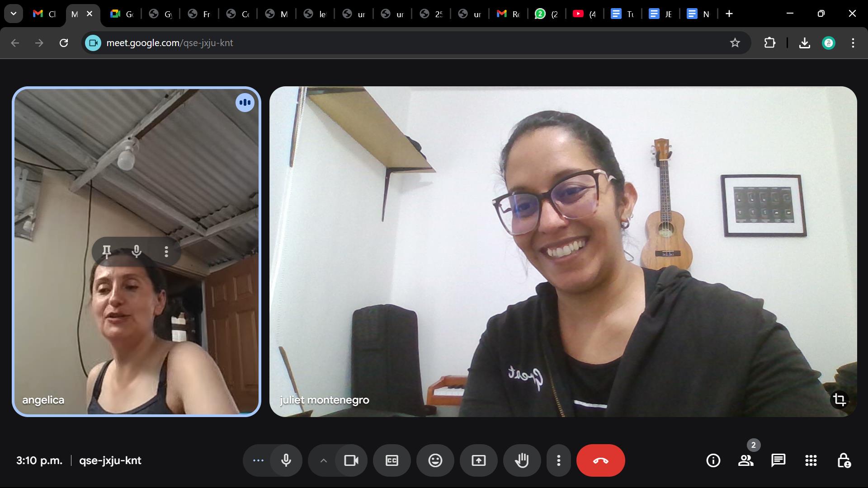Expand video settings chevron near camera

point(323,460)
